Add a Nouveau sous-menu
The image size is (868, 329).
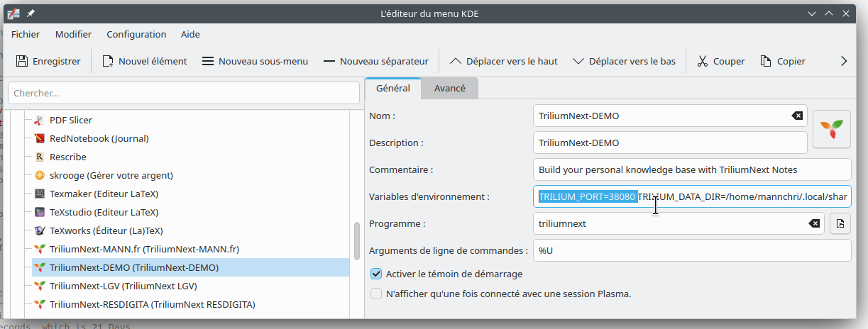[x=255, y=61]
